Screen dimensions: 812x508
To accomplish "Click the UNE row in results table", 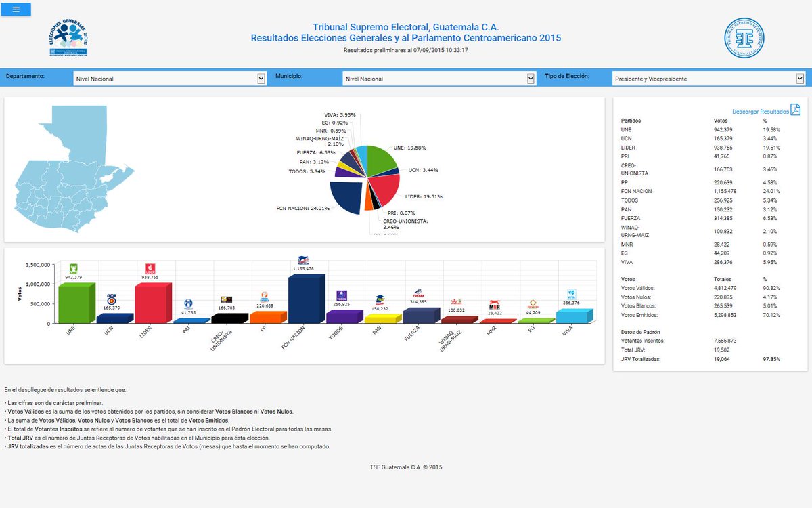I will coord(710,129).
